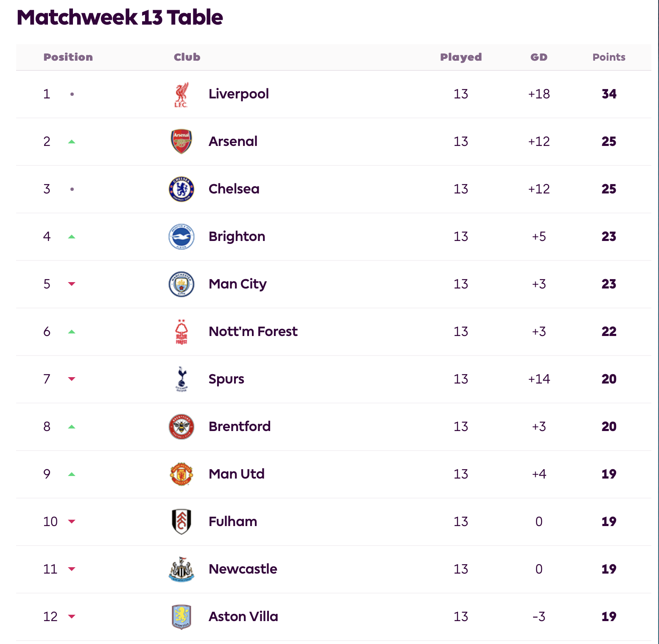
Task: Open the Nott'm Forest club name
Action: 253,331
